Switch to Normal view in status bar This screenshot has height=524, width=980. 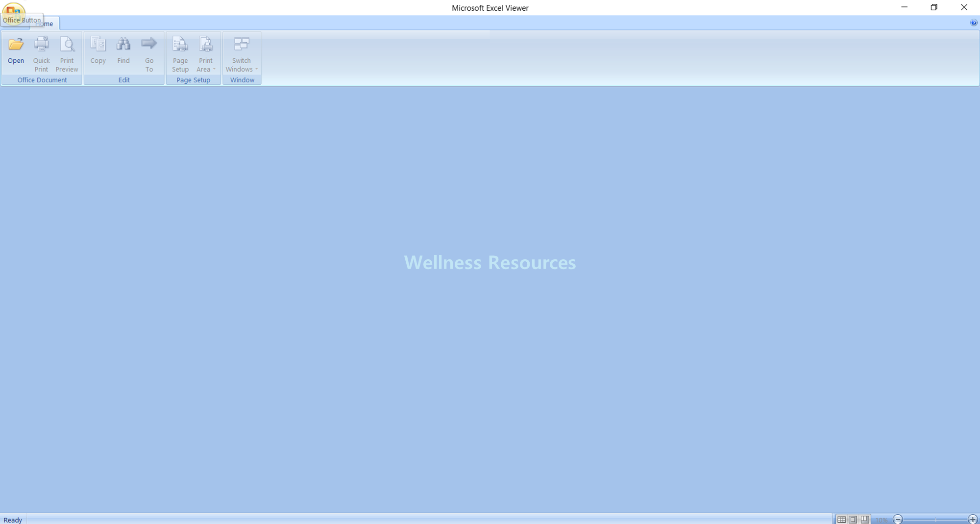841,520
